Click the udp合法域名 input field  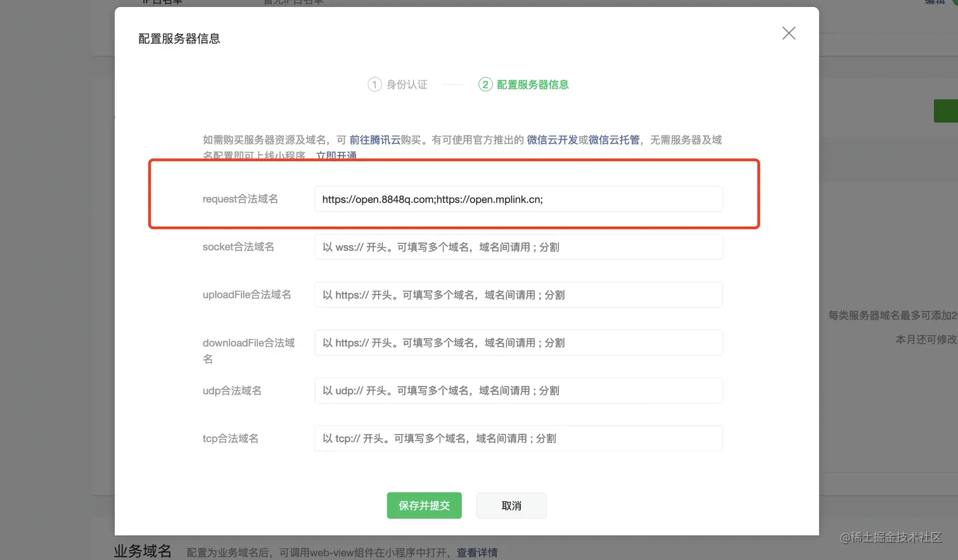click(x=518, y=390)
